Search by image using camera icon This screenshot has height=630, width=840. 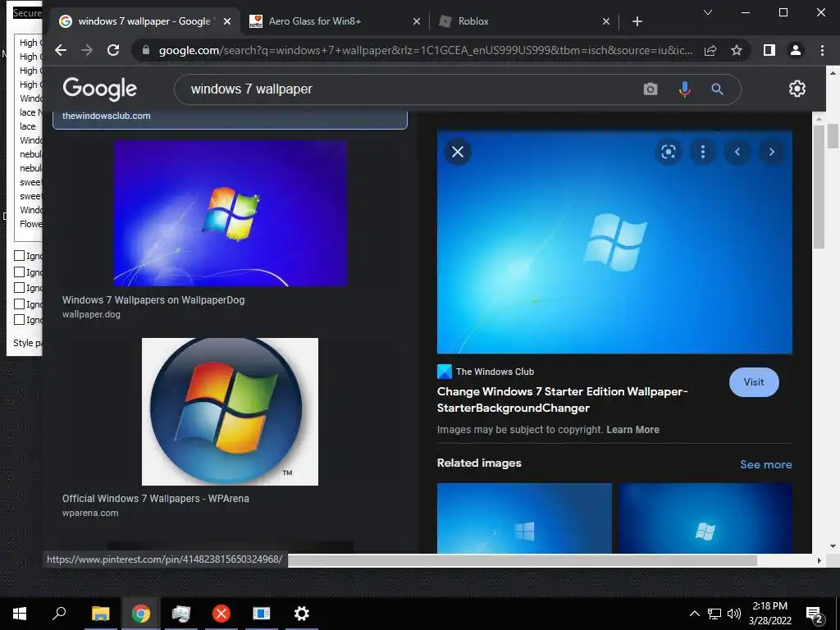coord(651,89)
